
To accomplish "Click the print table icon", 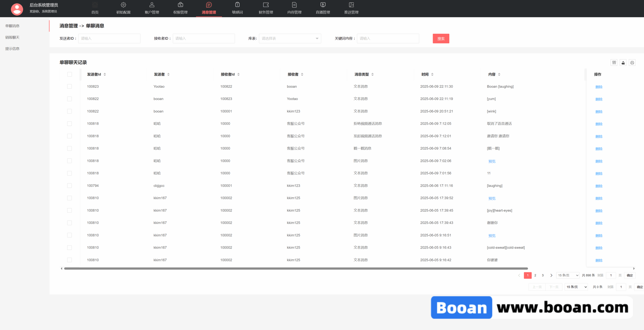I will point(632,62).
